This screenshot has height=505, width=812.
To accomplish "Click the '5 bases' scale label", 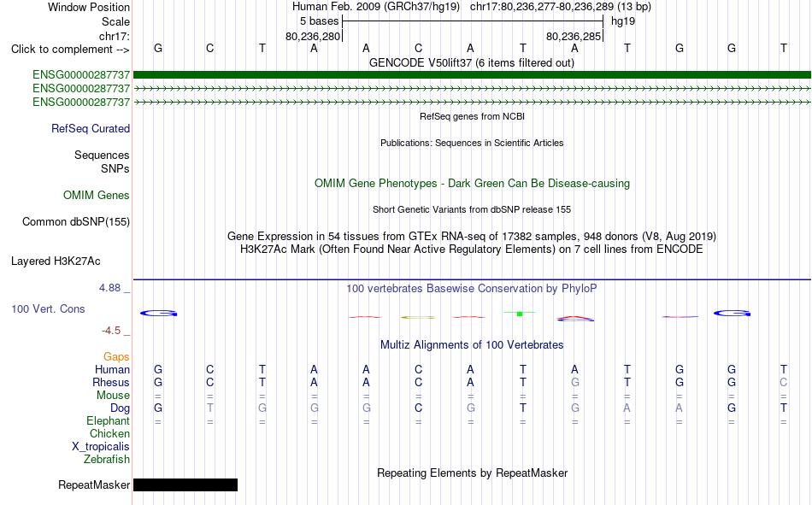I will 319,21.
